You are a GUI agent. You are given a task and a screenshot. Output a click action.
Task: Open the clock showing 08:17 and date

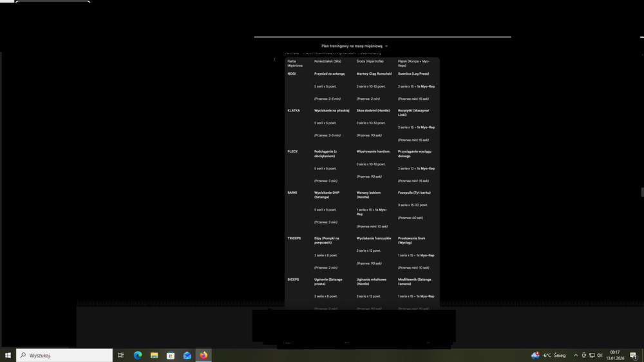pyautogui.click(x=615, y=355)
